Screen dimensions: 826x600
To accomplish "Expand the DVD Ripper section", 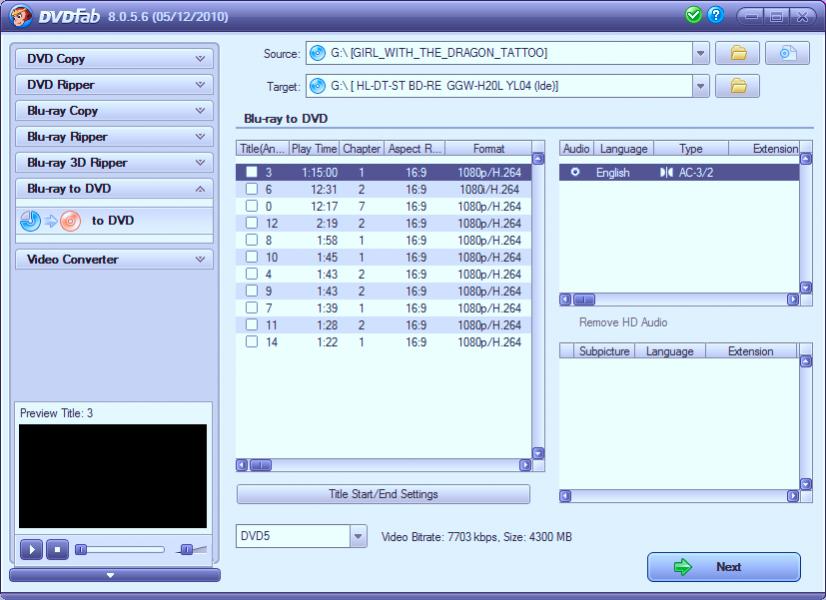I will 114,84.
